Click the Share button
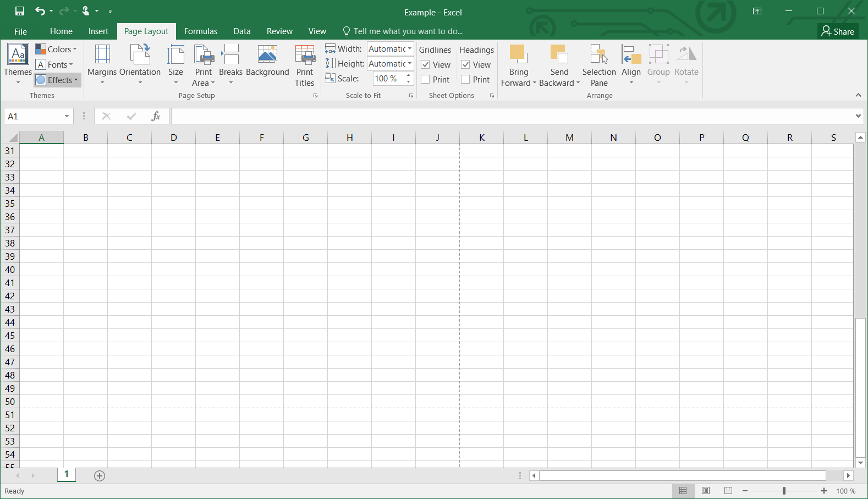This screenshot has width=868, height=499. (838, 31)
